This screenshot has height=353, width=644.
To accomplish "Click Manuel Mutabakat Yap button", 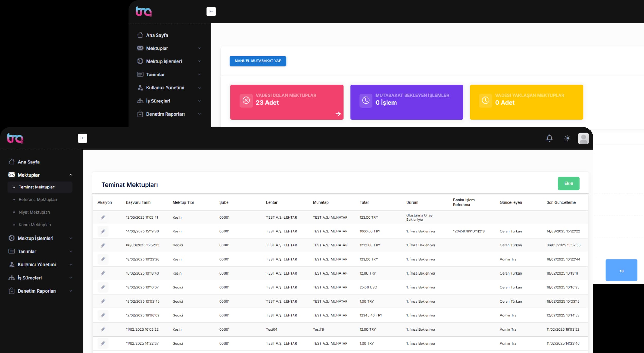I will pyautogui.click(x=258, y=61).
